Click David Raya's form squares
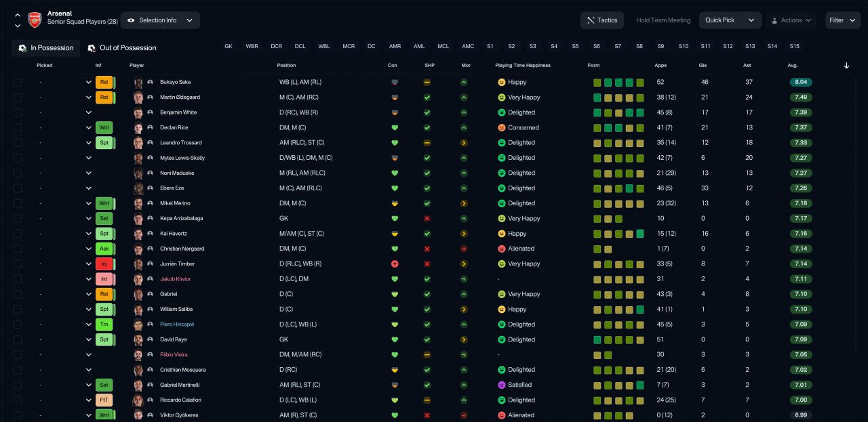The height and width of the screenshot is (422, 868). pyautogui.click(x=618, y=339)
